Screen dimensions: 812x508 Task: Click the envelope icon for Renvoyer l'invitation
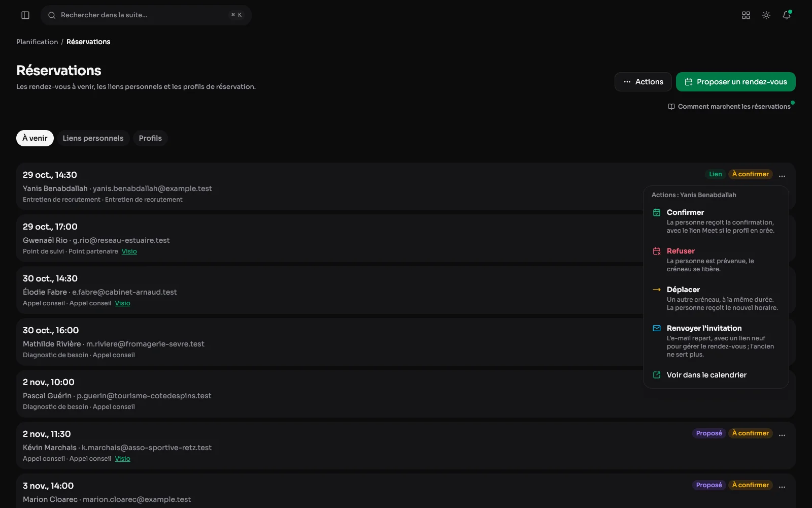point(657,328)
